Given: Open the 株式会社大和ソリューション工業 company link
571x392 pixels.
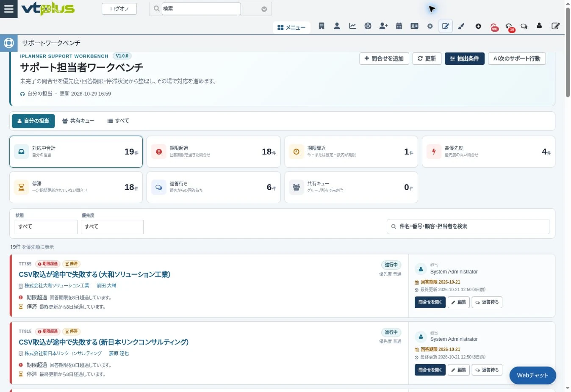Looking at the screenshot, I should 57,286.
